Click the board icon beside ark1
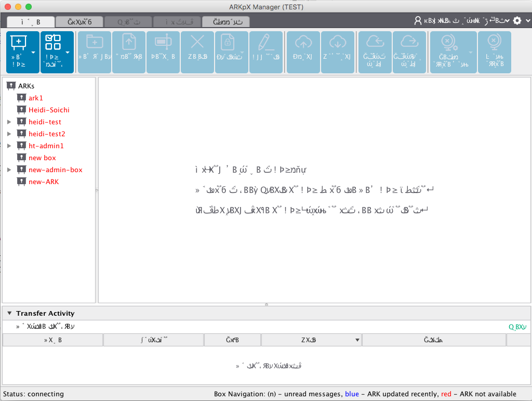 click(21, 98)
